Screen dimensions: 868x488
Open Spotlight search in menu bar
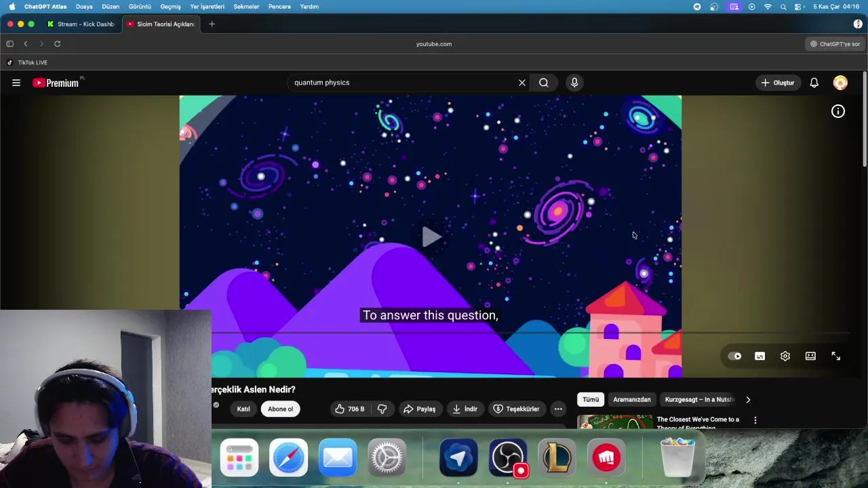coord(783,6)
